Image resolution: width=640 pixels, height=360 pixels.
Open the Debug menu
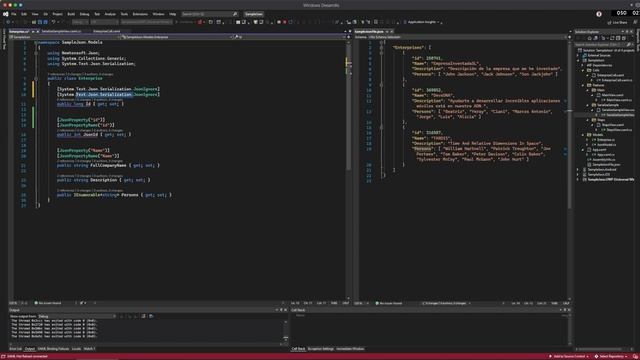[x=84, y=14]
